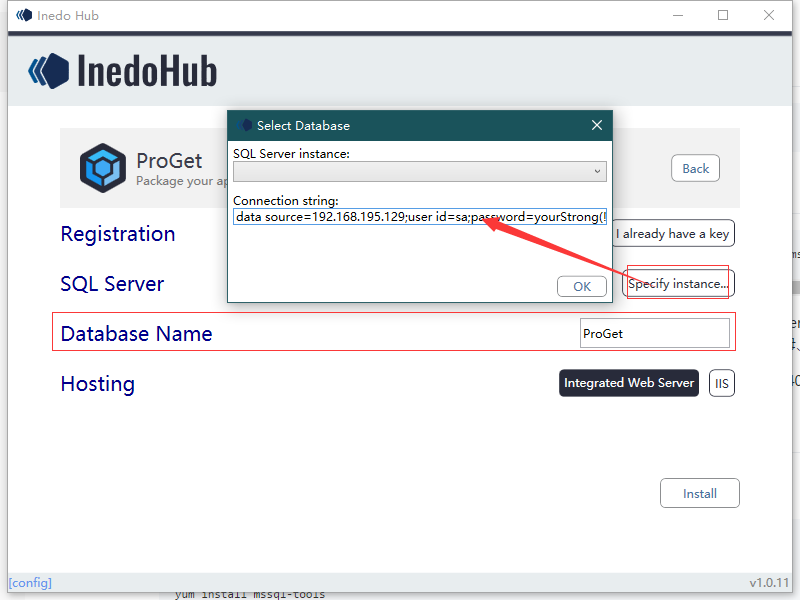Screen dimensions: 800x600
Task: Click the 'I already have a key' button
Action: pyautogui.click(x=673, y=234)
